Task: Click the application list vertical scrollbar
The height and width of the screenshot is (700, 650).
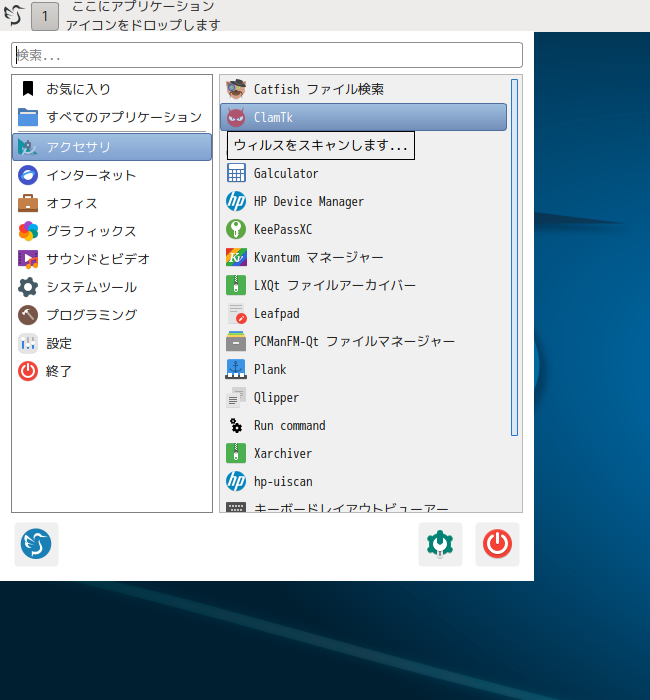Action: pyautogui.click(x=514, y=257)
